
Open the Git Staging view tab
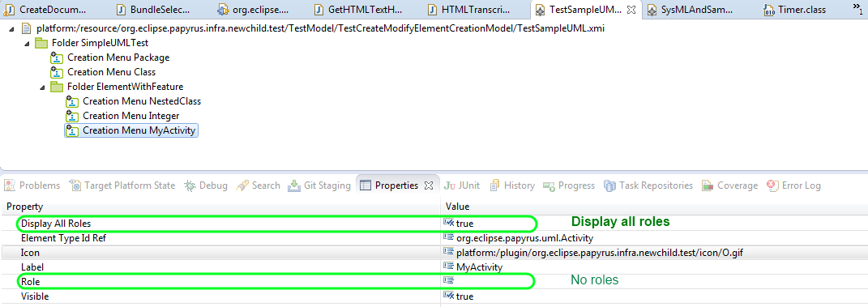319,185
